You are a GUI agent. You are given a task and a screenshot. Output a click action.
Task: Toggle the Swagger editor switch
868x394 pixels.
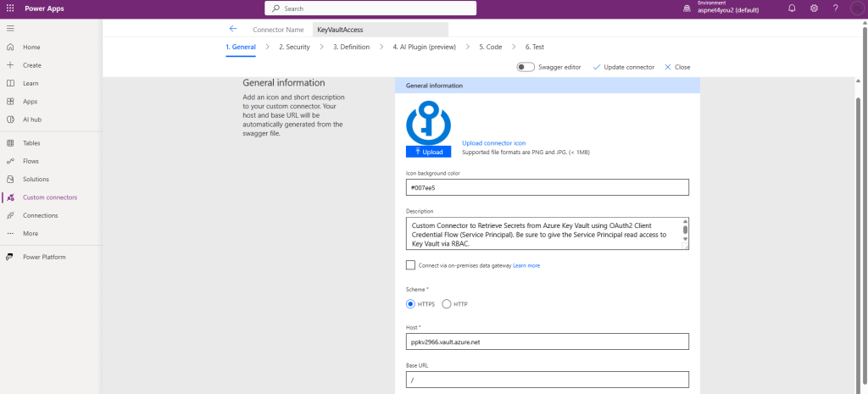click(x=526, y=67)
